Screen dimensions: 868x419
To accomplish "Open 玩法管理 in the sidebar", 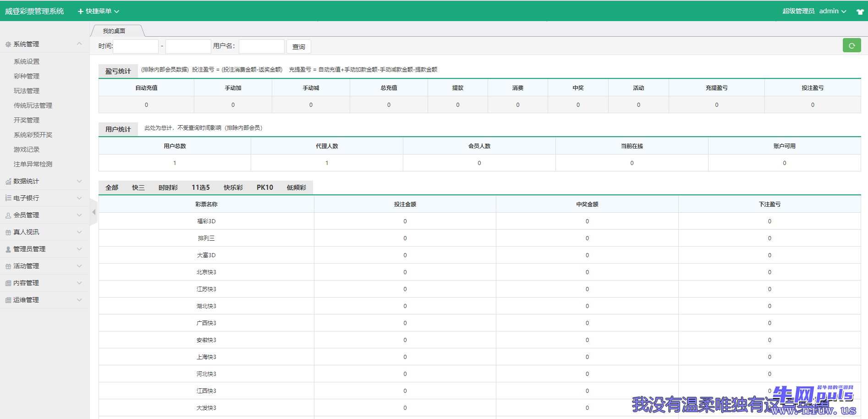I will coord(27,91).
